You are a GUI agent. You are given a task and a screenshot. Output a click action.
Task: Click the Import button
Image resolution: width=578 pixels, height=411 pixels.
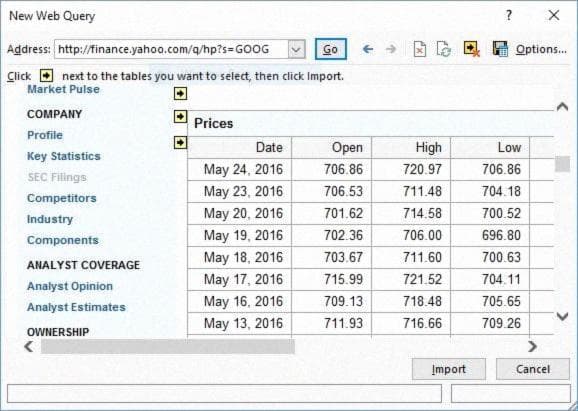coord(449,369)
